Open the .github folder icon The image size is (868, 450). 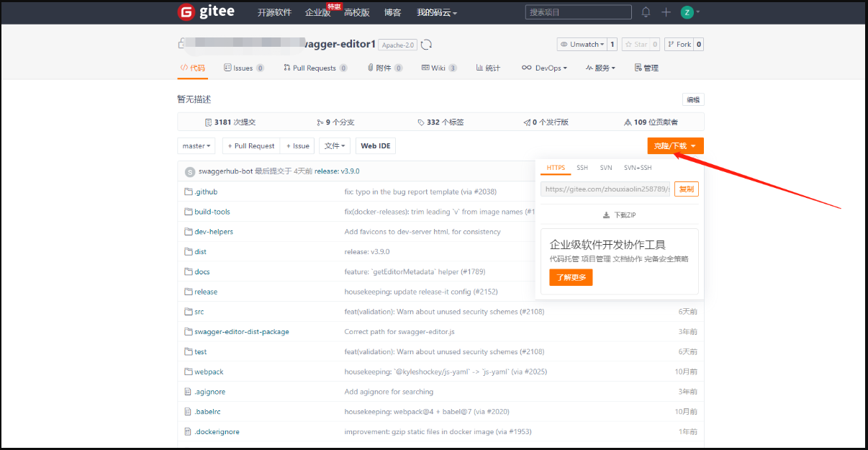189,192
